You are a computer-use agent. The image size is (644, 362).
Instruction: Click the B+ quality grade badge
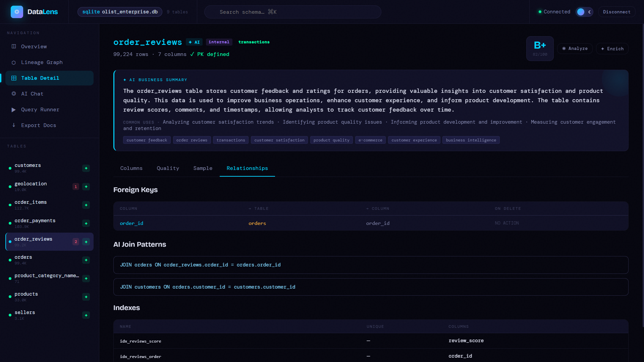click(x=540, y=49)
